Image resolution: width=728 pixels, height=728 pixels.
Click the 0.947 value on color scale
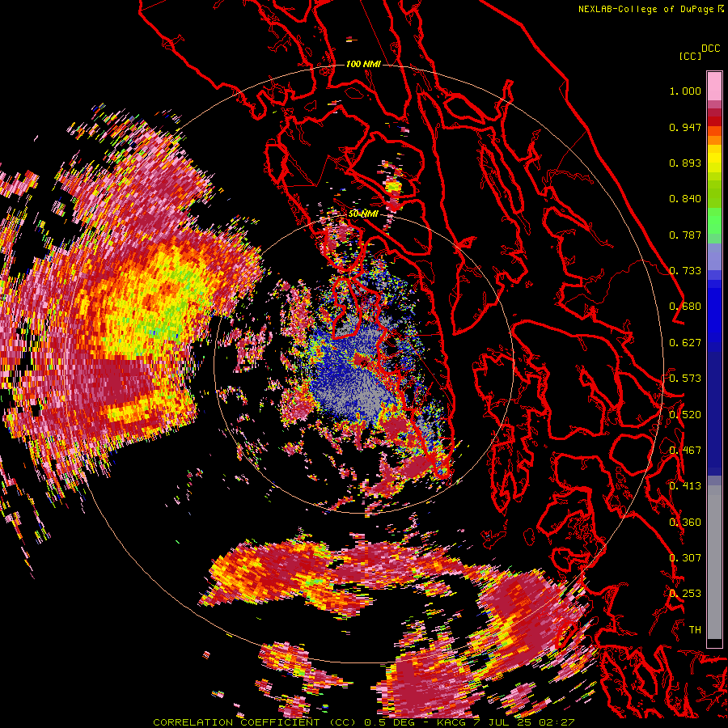click(x=685, y=127)
